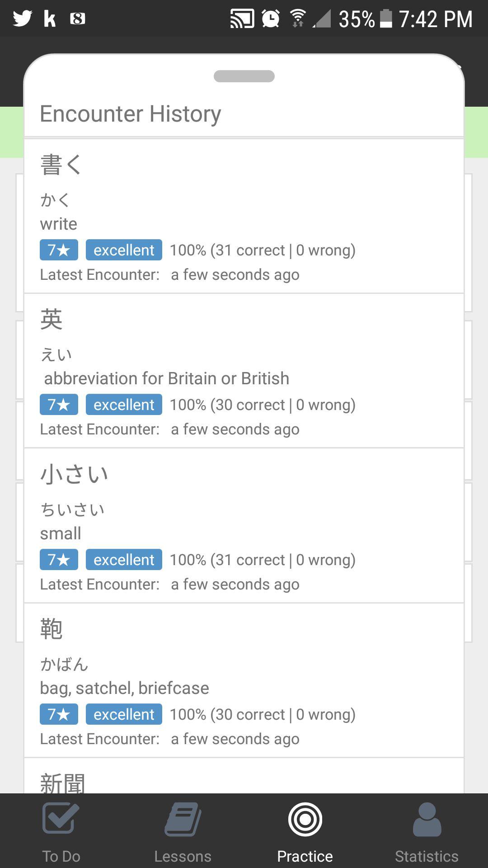Switch to the Statistics tab label
Viewport: 488px width, 868px height.
tap(427, 856)
